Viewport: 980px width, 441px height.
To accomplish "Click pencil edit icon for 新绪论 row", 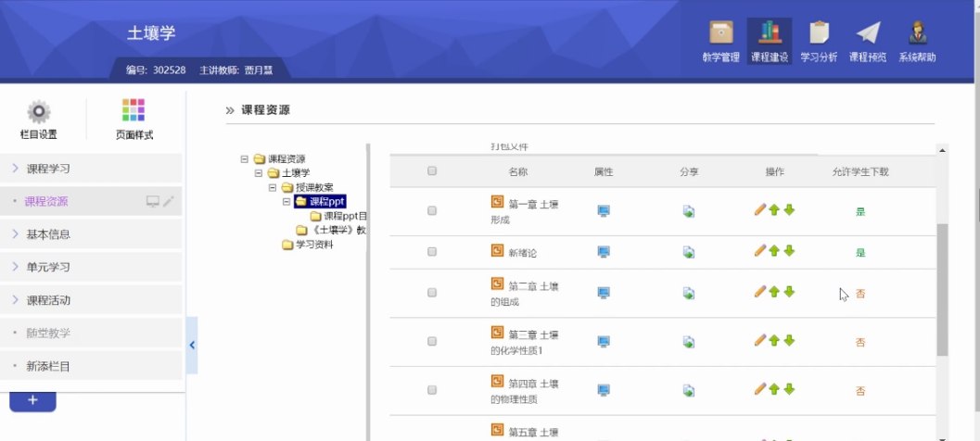I will pos(760,251).
